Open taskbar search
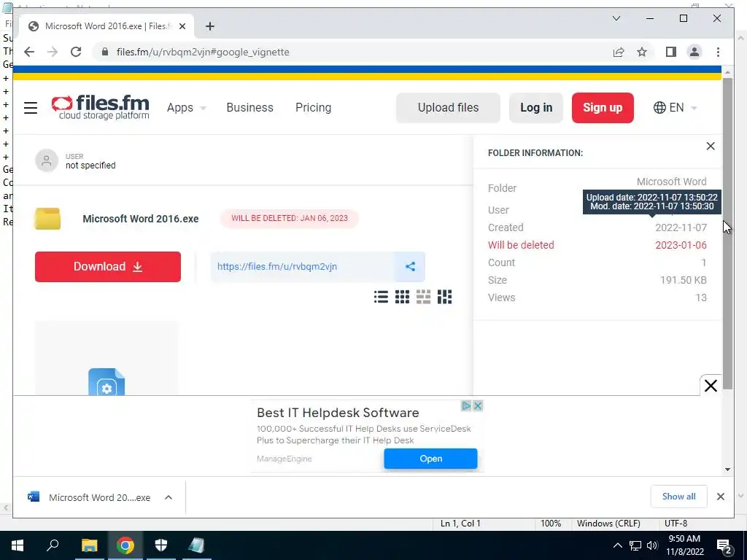 53,545
